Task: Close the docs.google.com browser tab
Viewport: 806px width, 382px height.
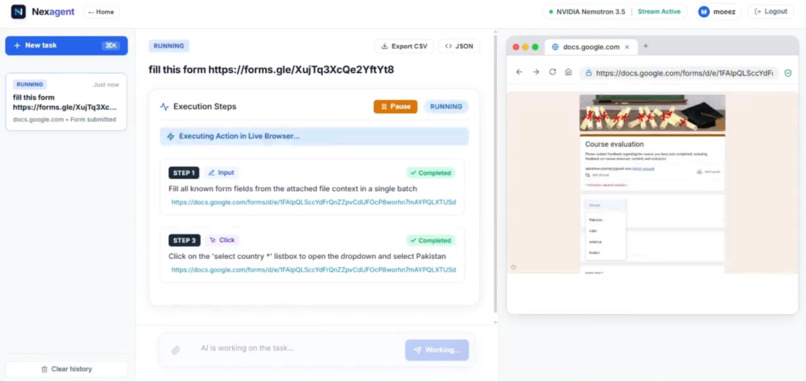Action: pos(627,47)
